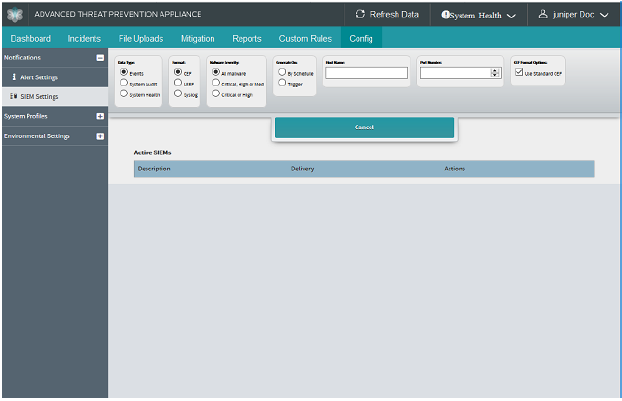The width and height of the screenshot is (622, 401).
Task: Open the Custom Rules tab
Action: 305,38
